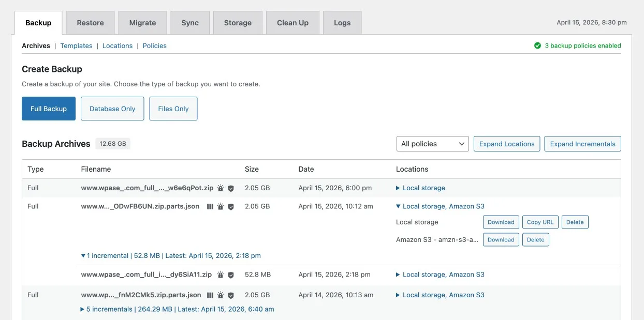The height and width of the screenshot is (320, 644).
Task: Start a Full Backup
Action: pyautogui.click(x=49, y=109)
